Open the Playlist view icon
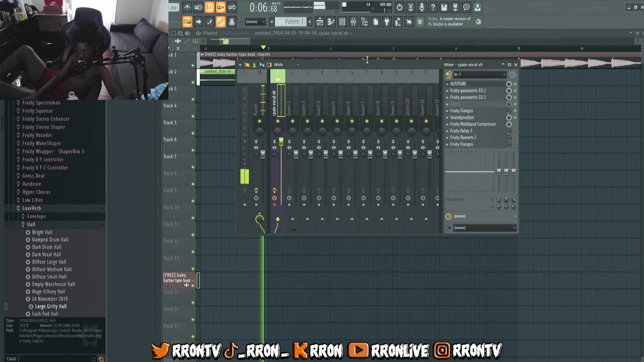Screen dimensions: 644x362 pyautogui.click(x=320, y=22)
